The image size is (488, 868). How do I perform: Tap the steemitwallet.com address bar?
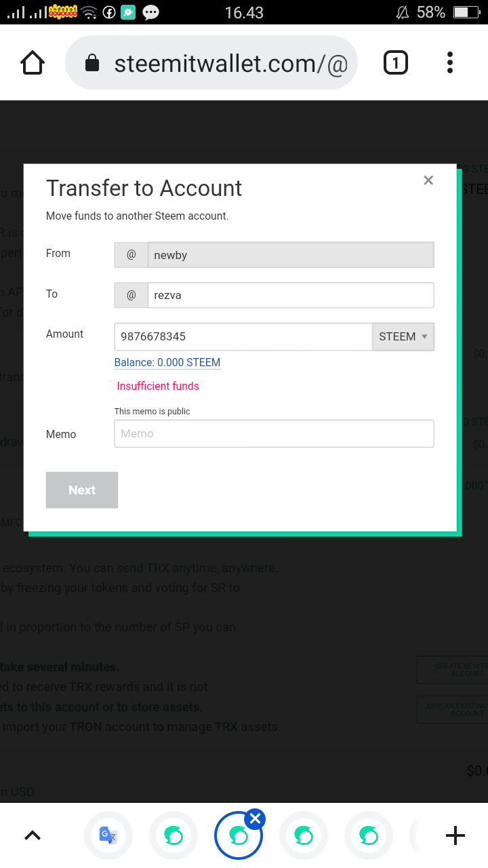click(x=211, y=63)
